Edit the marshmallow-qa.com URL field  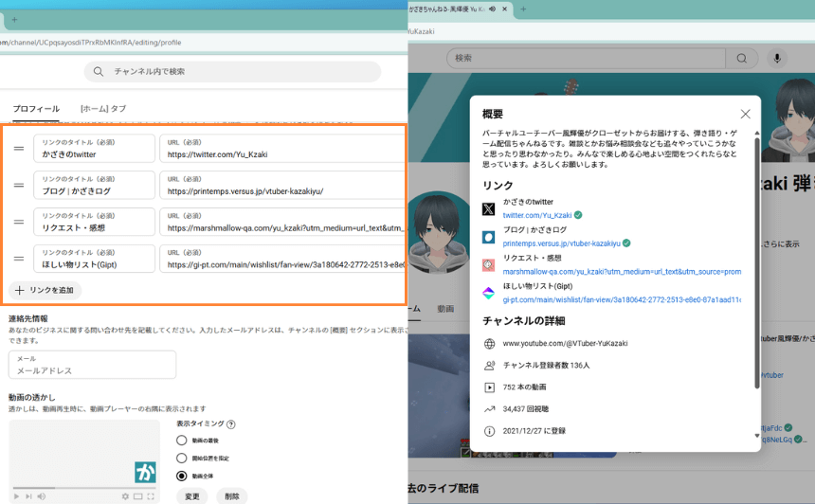tap(282, 222)
